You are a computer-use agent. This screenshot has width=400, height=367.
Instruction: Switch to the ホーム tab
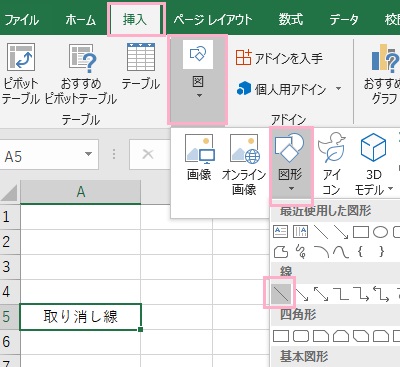[81, 19]
